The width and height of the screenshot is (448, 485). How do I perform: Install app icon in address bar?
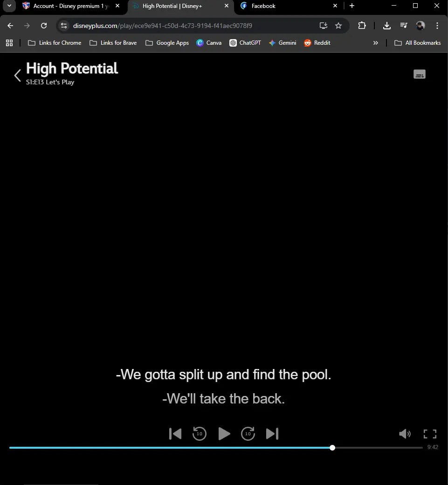pos(324,26)
